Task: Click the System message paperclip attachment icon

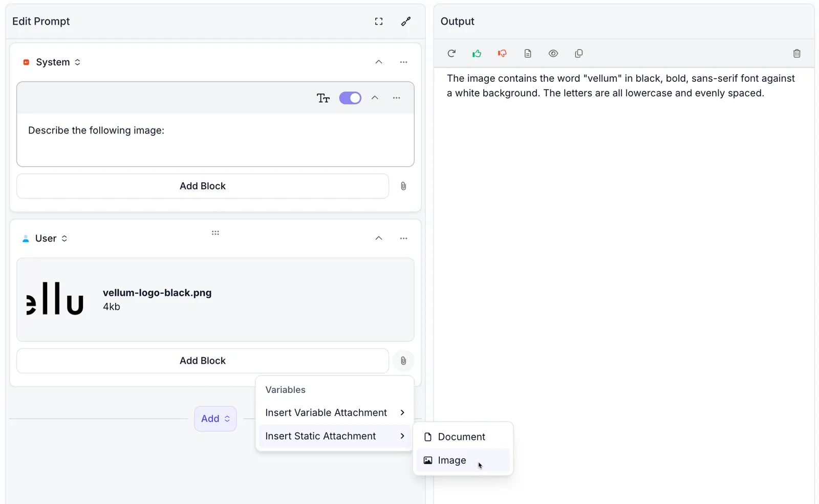Action: pyautogui.click(x=403, y=186)
